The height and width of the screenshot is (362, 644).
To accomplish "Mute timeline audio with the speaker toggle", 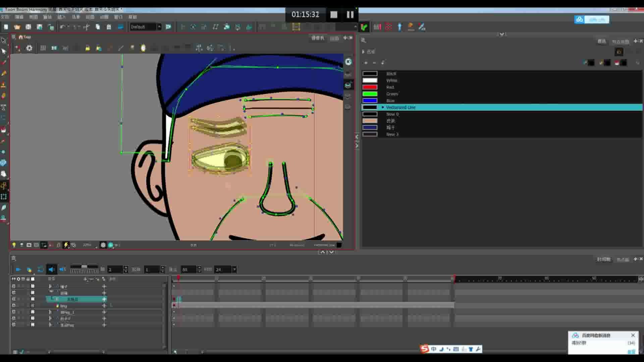I will [x=51, y=269].
